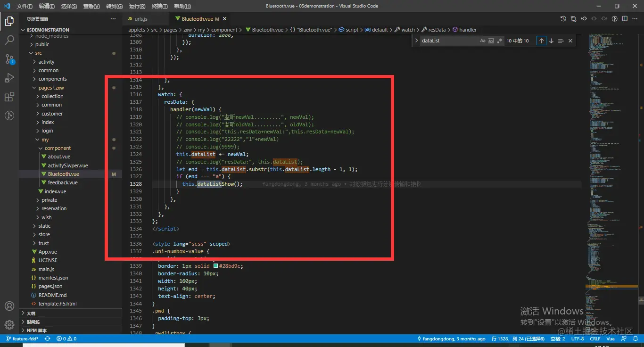
Task: Expand replace field in find widget
Action: click(416, 41)
